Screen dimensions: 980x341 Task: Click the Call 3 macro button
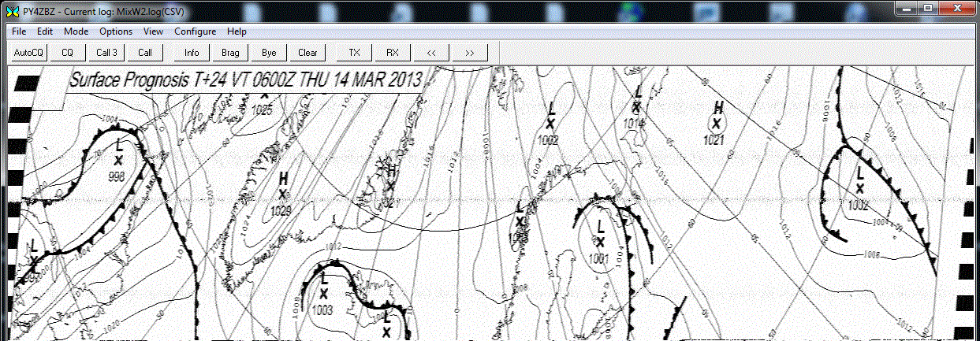coord(106,53)
